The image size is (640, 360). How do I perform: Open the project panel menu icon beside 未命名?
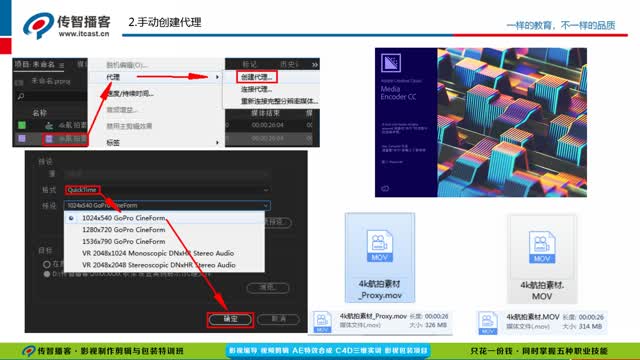coord(61,65)
